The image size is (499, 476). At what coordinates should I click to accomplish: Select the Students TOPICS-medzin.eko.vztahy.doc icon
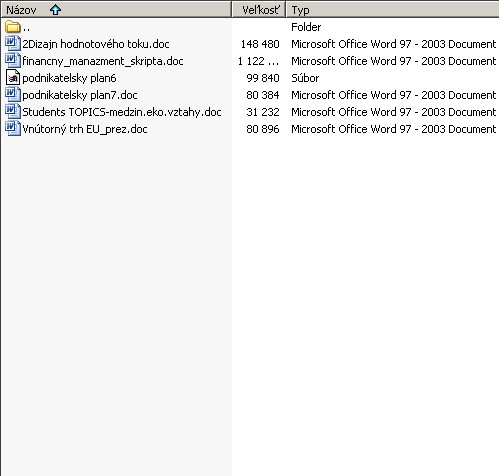click(x=13, y=112)
